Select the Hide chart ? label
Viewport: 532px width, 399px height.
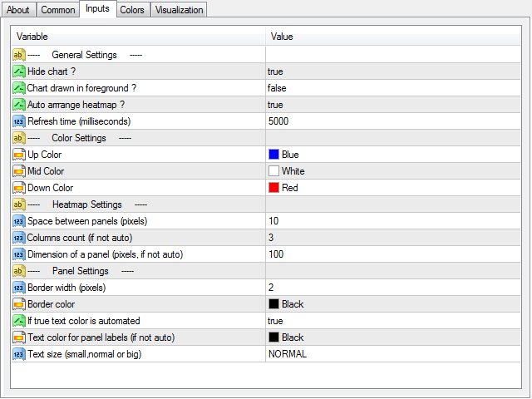click(52, 71)
